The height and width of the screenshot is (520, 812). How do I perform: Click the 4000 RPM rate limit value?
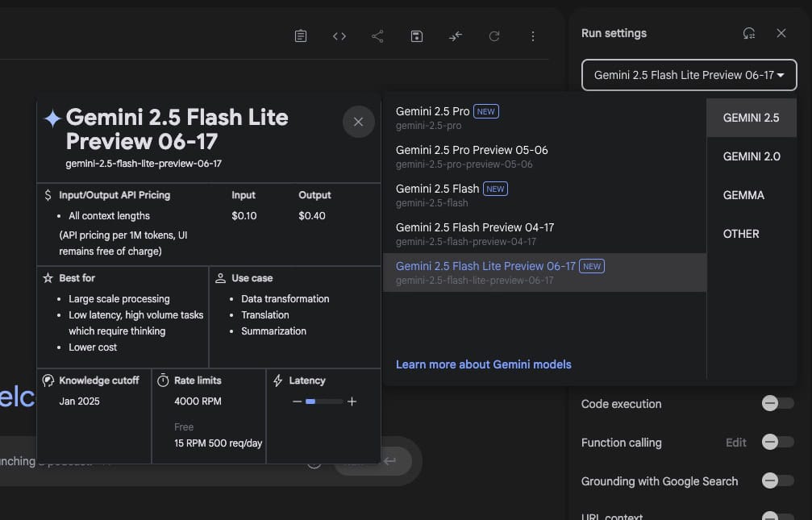198,401
